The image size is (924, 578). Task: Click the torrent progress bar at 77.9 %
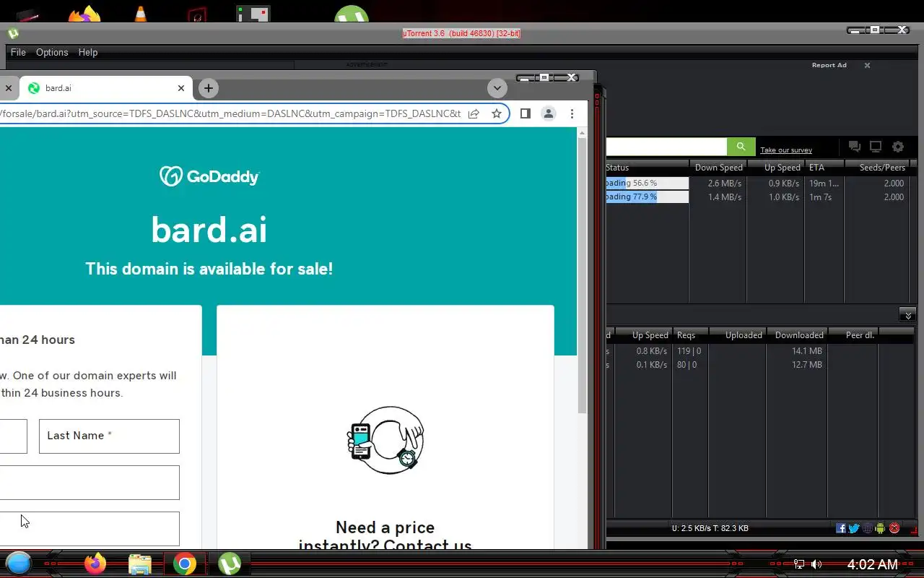pyautogui.click(x=647, y=197)
